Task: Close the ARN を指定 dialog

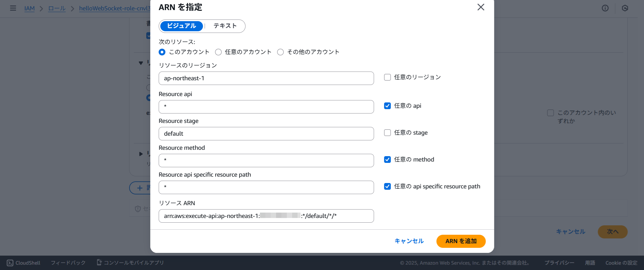Action: (481, 7)
